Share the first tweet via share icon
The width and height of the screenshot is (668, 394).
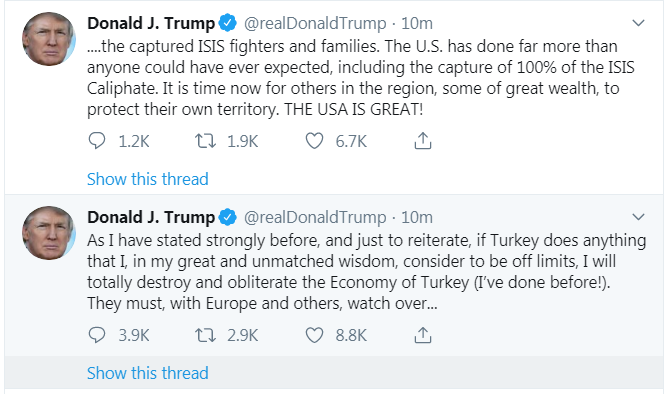(423, 141)
